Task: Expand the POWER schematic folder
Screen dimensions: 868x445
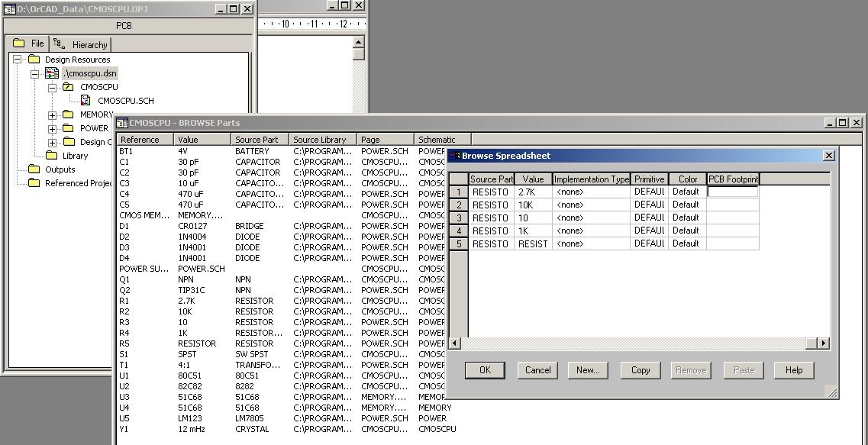Action: pos(52,128)
